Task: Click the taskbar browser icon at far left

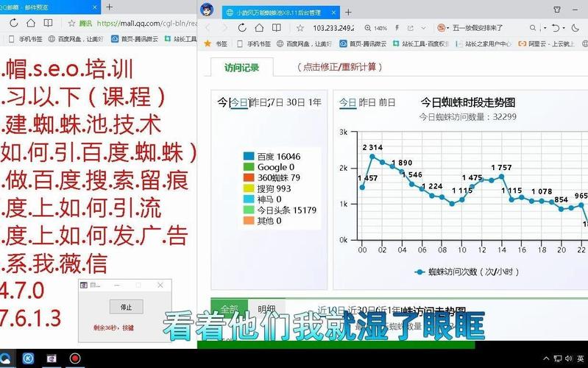Action: (5, 358)
